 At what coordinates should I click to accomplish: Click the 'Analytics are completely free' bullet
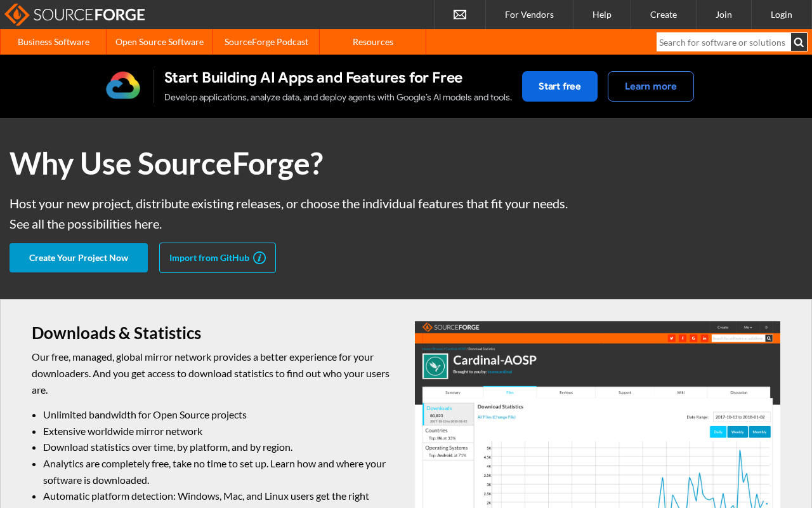tap(214, 472)
